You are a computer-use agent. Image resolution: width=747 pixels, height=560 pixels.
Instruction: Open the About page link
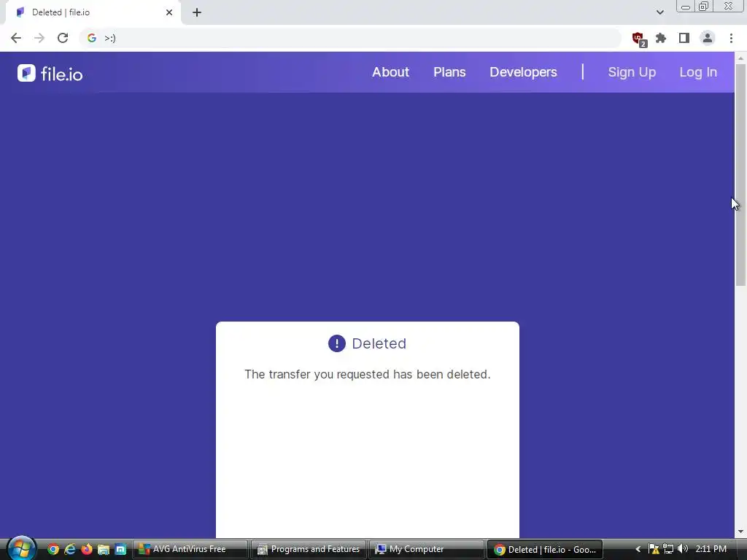coord(391,72)
